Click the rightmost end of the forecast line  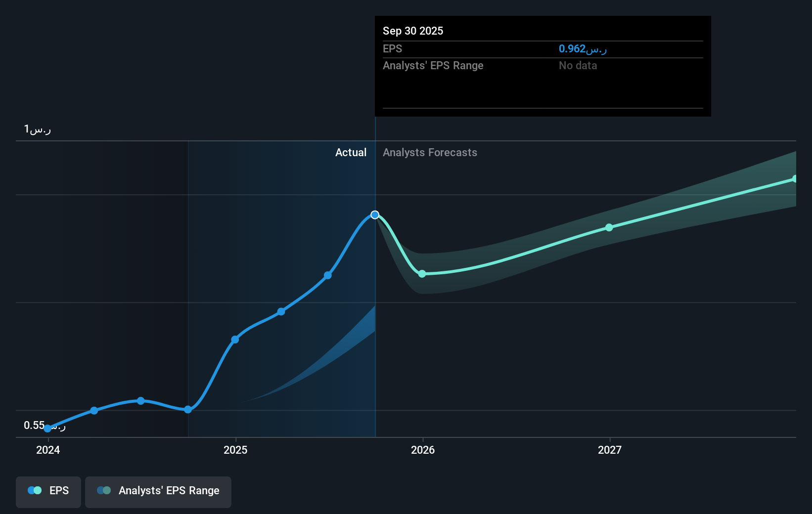click(x=795, y=178)
